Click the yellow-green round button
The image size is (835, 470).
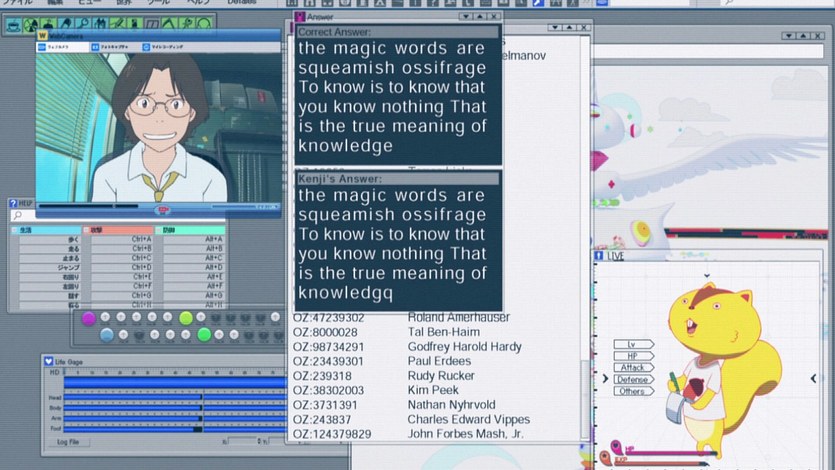point(185,317)
